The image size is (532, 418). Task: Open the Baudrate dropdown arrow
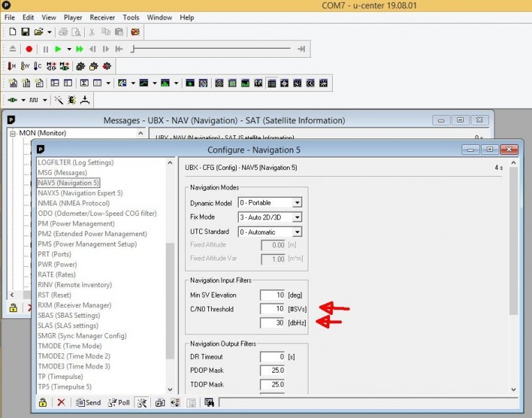click(x=45, y=100)
